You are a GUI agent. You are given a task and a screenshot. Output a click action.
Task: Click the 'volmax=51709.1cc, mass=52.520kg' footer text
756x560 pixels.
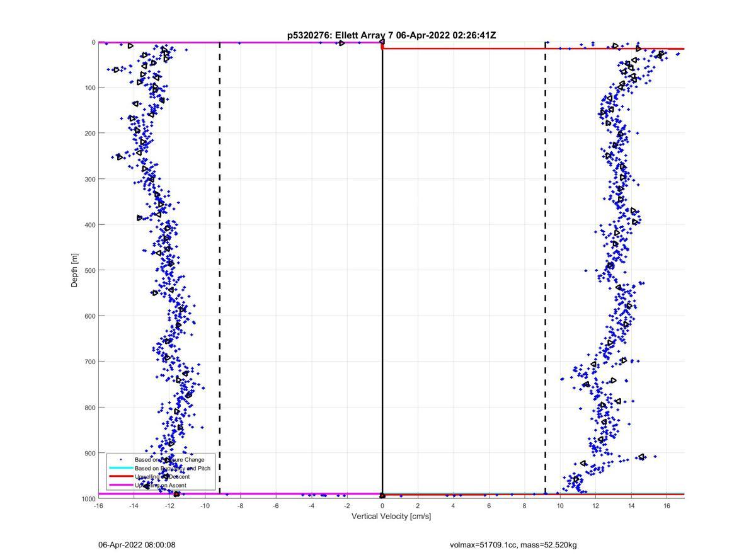(513, 544)
